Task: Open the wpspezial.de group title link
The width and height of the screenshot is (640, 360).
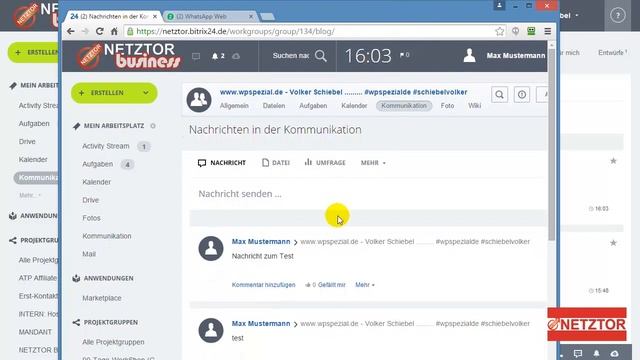Action: 343,92
